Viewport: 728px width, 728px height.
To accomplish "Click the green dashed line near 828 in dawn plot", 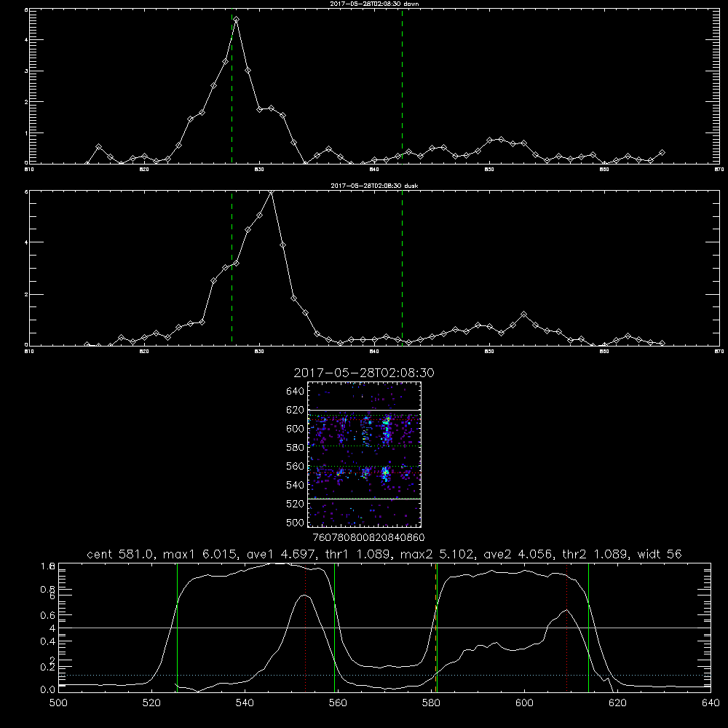I will (232, 88).
